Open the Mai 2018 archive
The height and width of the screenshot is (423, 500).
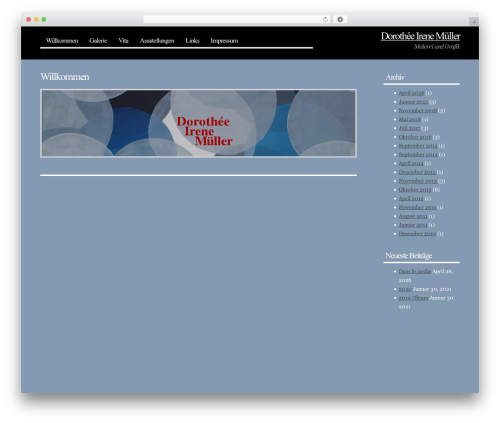coord(410,119)
